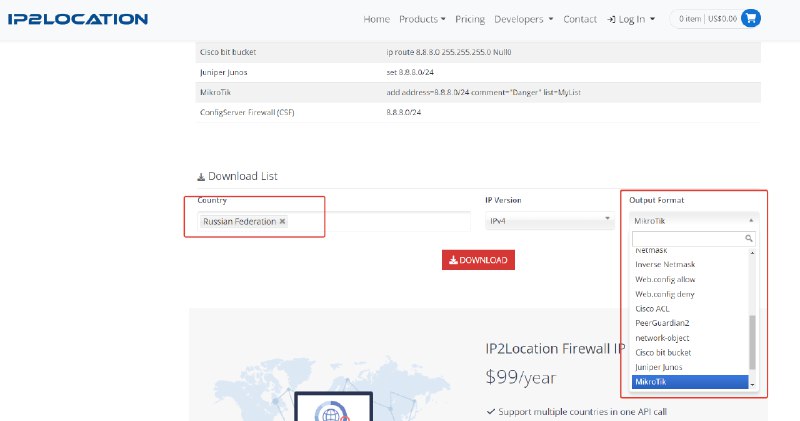
Task: Click the 'ip route 8.8.8.0 255.255.255.0 Null0' text
Action: [x=448, y=52]
